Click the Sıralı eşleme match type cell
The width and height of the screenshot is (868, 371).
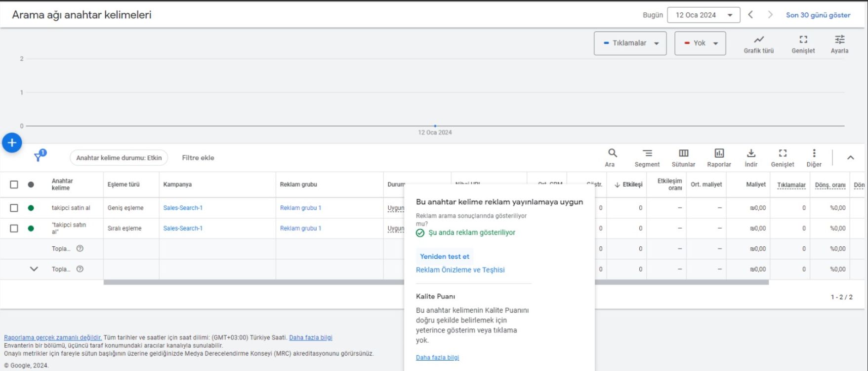click(124, 229)
